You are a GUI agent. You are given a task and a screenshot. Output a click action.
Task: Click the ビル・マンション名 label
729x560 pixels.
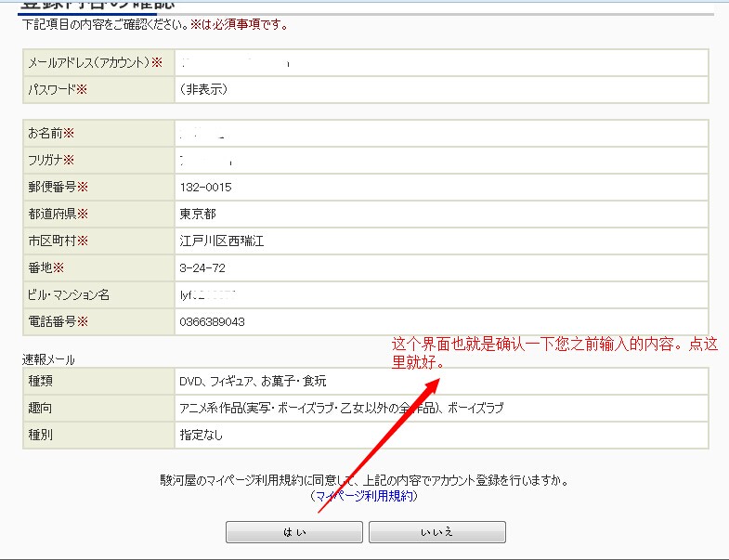click(69, 295)
